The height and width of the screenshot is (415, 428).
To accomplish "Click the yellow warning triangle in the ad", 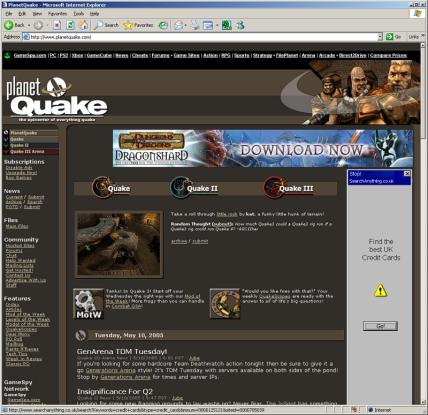I will (x=380, y=290).
